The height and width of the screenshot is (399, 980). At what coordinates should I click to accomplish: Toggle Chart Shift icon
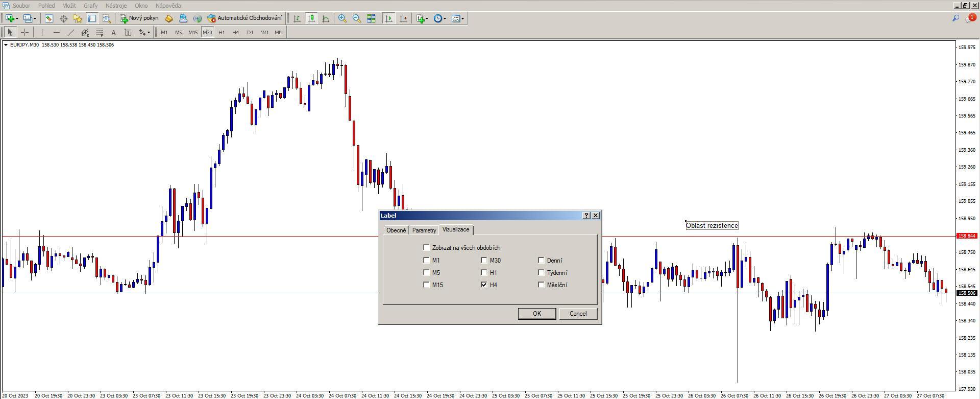(403, 18)
